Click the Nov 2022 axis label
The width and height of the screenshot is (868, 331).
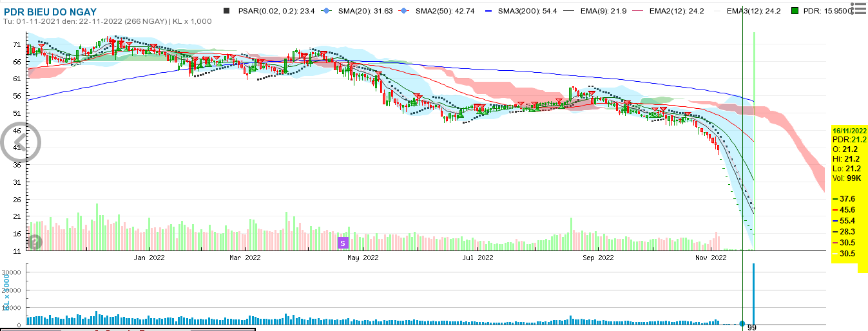tap(711, 258)
